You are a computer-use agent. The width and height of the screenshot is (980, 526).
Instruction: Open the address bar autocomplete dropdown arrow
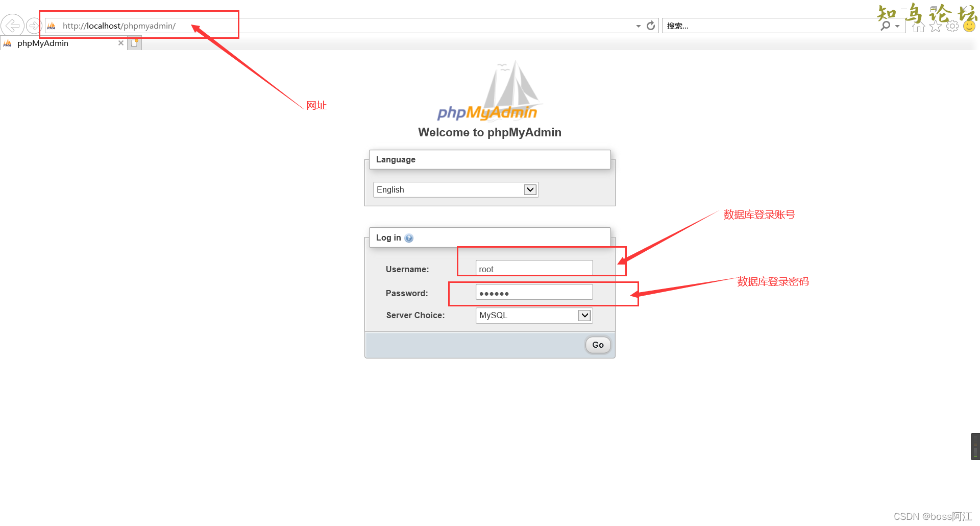[639, 26]
